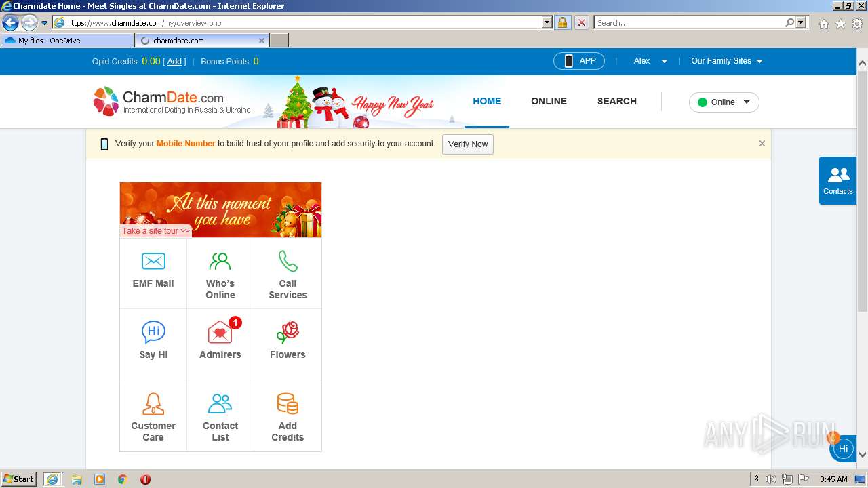
Task: Go to the HOME tab
Action: pyautogui.click(x=487, y=101)
